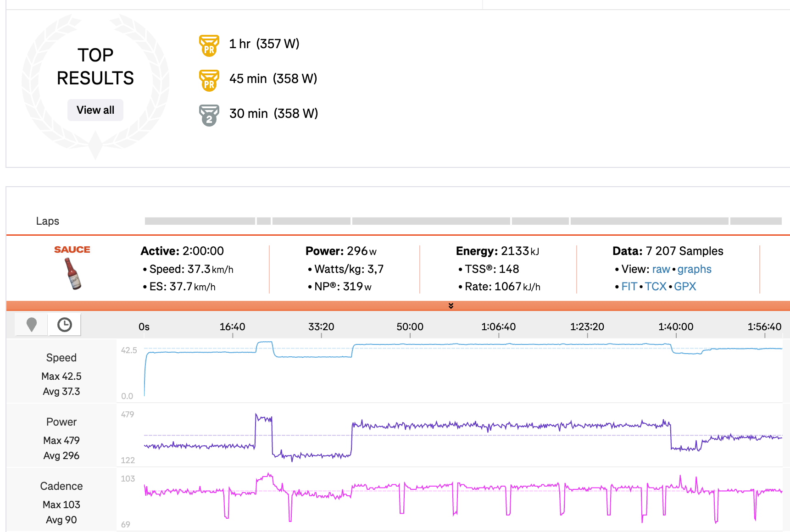Click the Power chart label
The height and width of the screenshot is (532, 790).
(61, 422)
